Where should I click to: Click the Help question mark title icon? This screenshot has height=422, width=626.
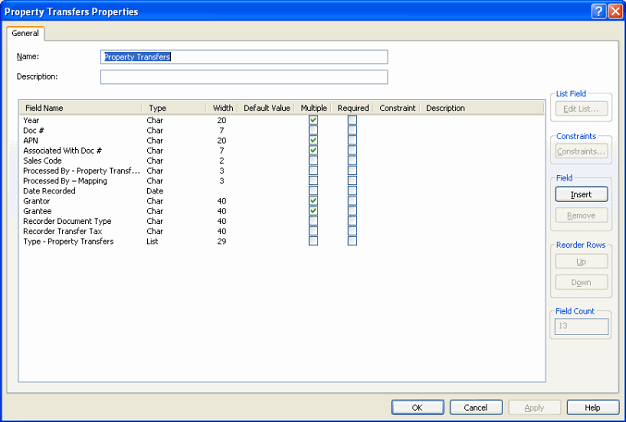pyautogui.click(x=598, y=11)
